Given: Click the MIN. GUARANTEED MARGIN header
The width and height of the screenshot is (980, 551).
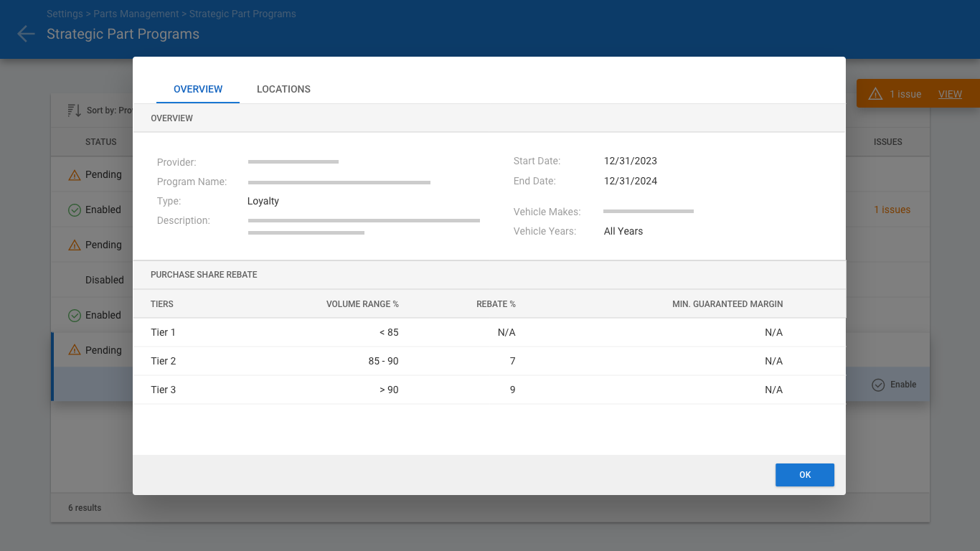Looking at the screenshot, I should [x=727, y=304].
